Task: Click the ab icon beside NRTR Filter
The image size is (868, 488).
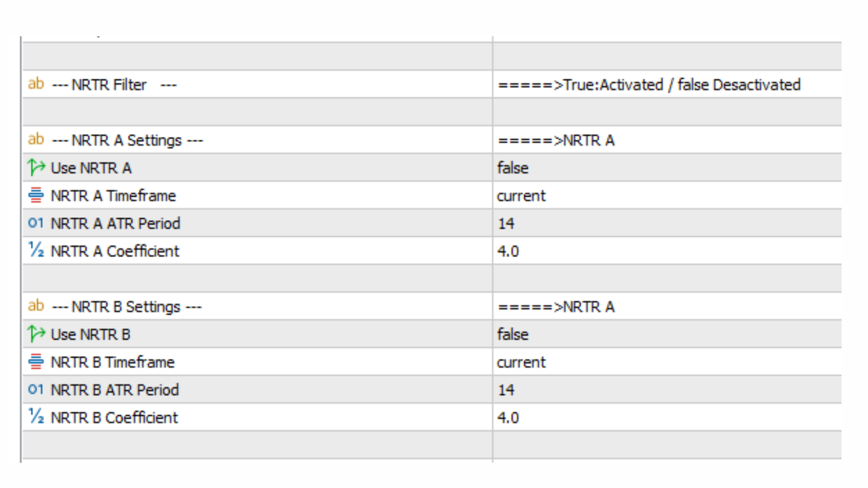Action: (x=36, y=84)
